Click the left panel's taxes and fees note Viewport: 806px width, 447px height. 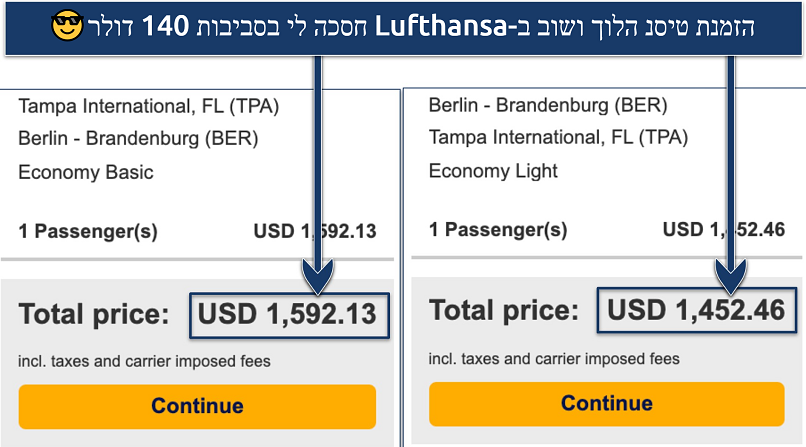tap(144, 361)
